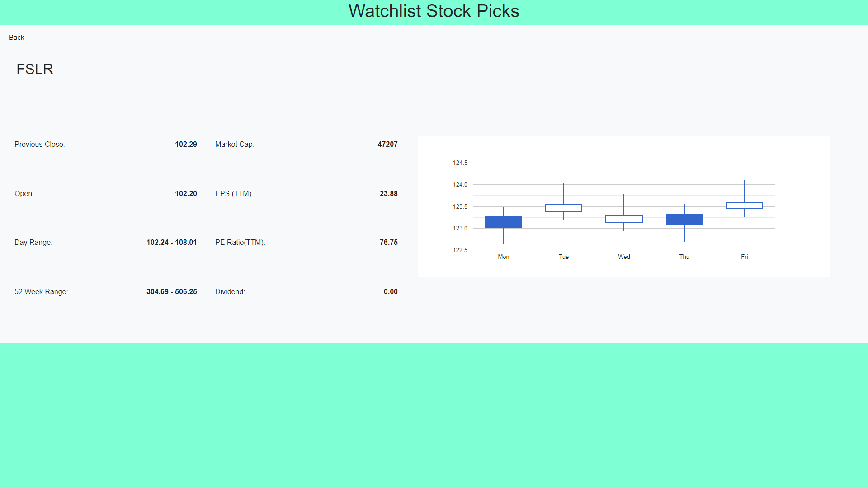This screenshot has width=868, height=488.
Task: Click the 124.5 price axis label
Action: (460, 163)
